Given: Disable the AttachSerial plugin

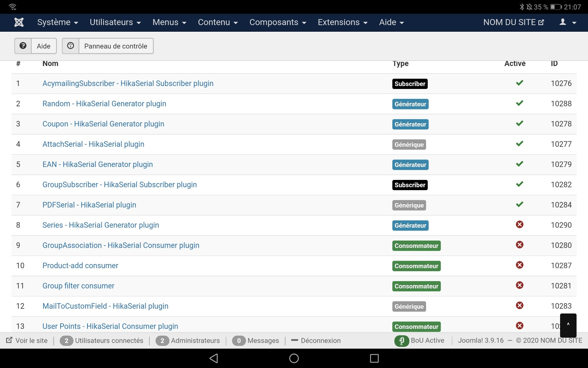Looking at the screenshot, I should coord(520,143).
